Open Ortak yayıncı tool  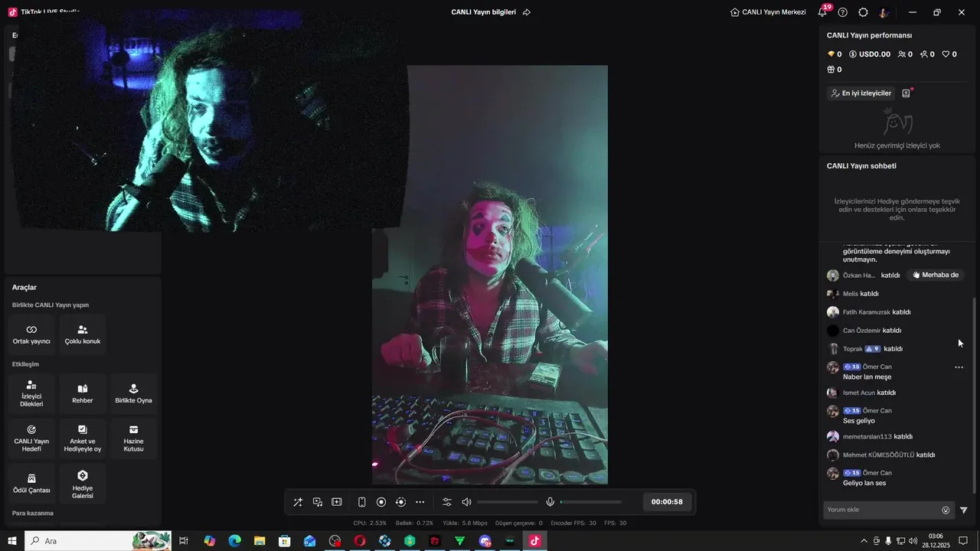pyautogui.click(x=31, y=334)
